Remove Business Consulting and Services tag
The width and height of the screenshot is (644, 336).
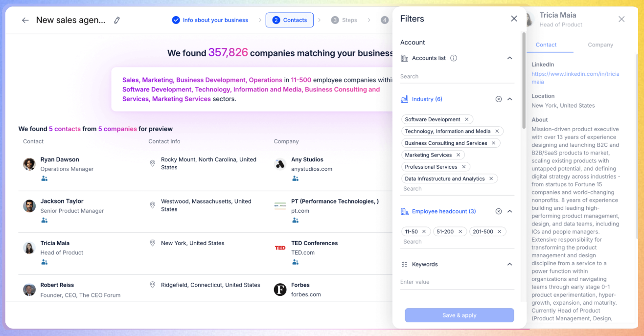493,143
